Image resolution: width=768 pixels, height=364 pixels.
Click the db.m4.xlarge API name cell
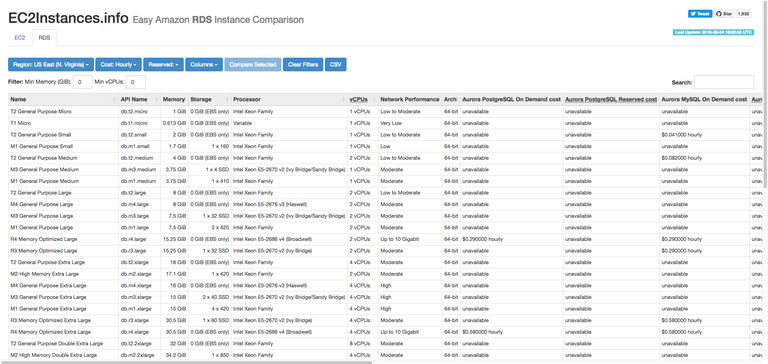coord(139,286)
